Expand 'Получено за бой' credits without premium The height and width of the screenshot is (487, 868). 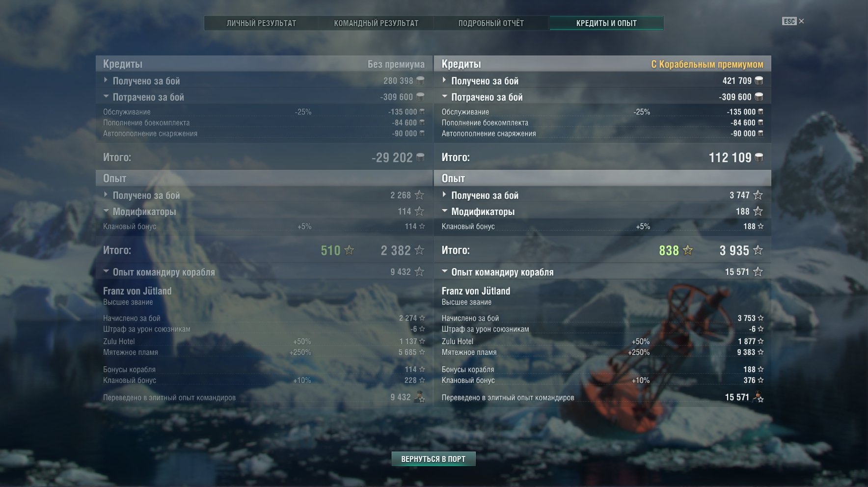264,81
